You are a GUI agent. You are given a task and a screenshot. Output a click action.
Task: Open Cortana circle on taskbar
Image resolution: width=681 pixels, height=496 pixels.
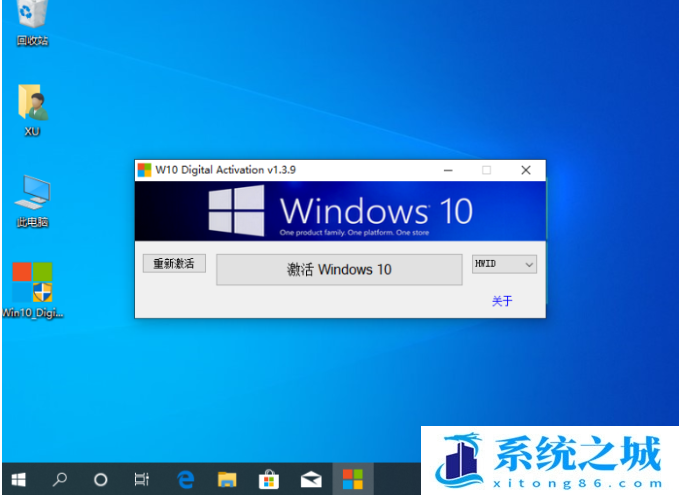click(100, 479)
